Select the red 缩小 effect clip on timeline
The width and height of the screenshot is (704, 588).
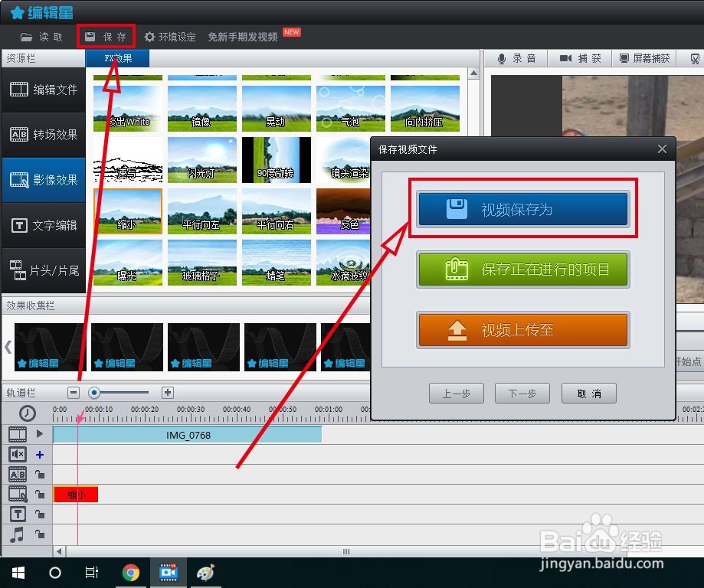click(76, 495)
